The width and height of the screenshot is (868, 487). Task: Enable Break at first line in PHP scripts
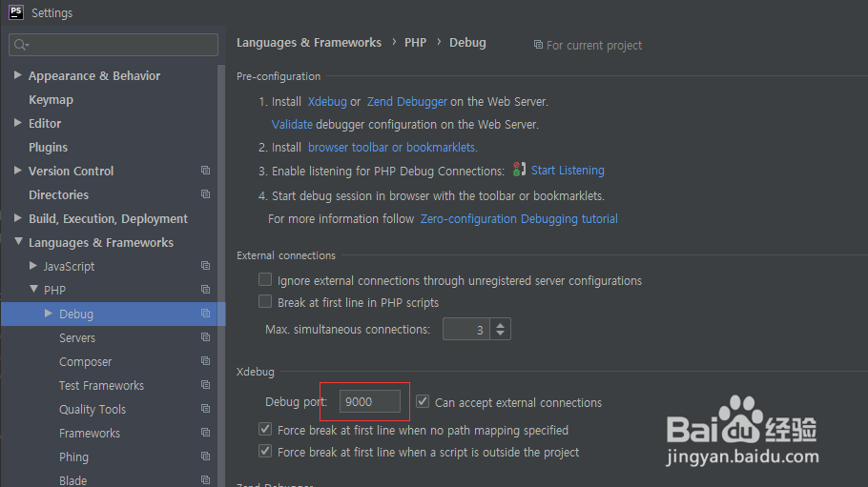point(265,301)
